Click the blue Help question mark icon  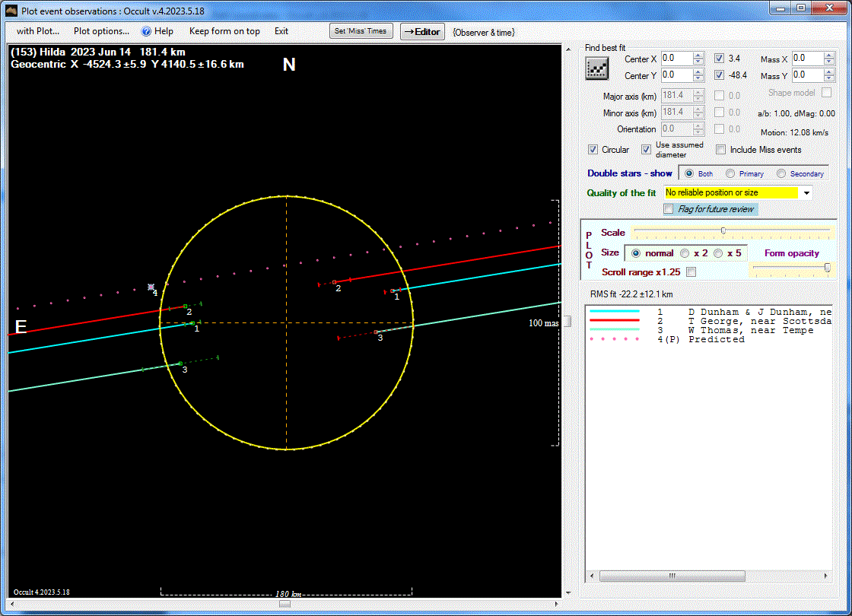click(x=147, y=31)
